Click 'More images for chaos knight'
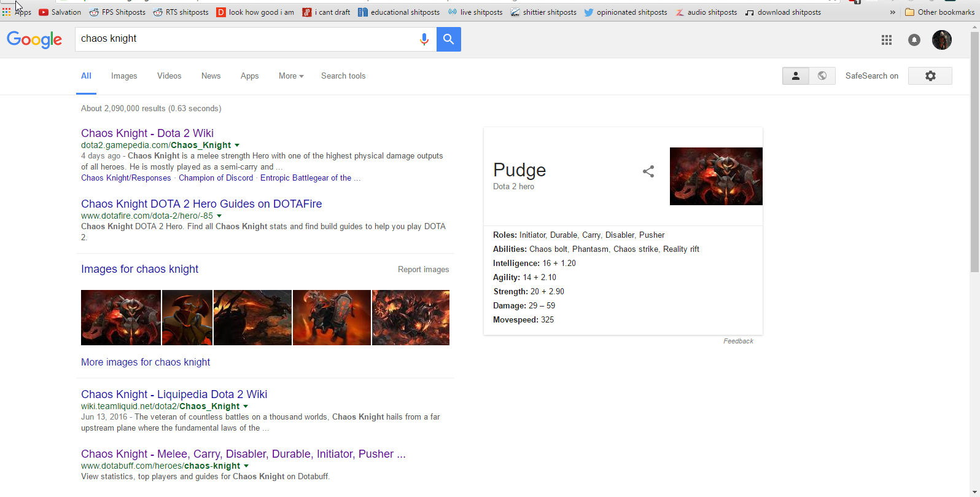The image size is (980, 497). tap(146, 362)
